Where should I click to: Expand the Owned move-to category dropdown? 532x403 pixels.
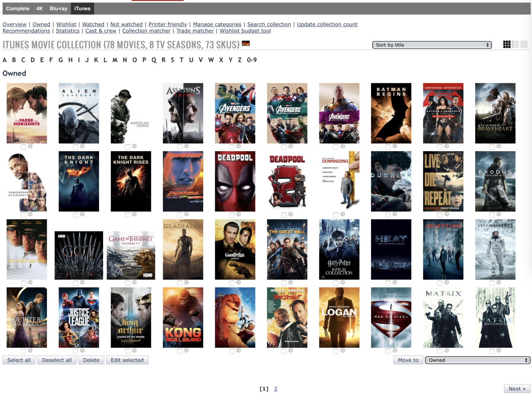point(477,360)
